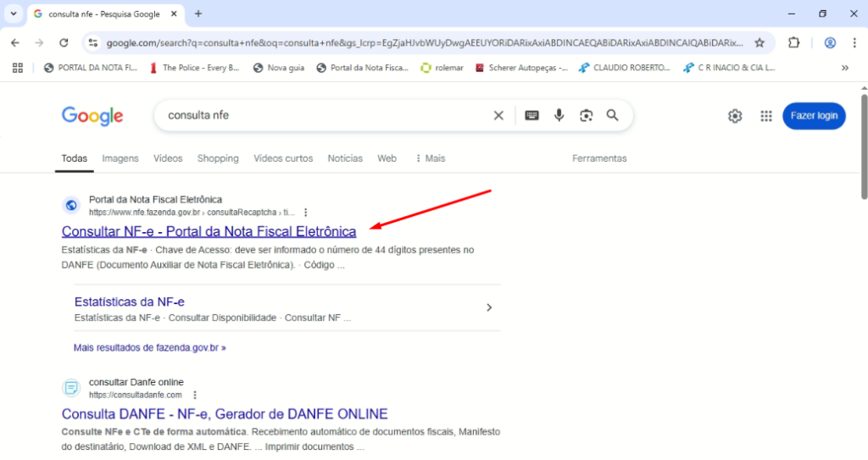Reload the current page
868x460 pixels.
click(64, 42)
